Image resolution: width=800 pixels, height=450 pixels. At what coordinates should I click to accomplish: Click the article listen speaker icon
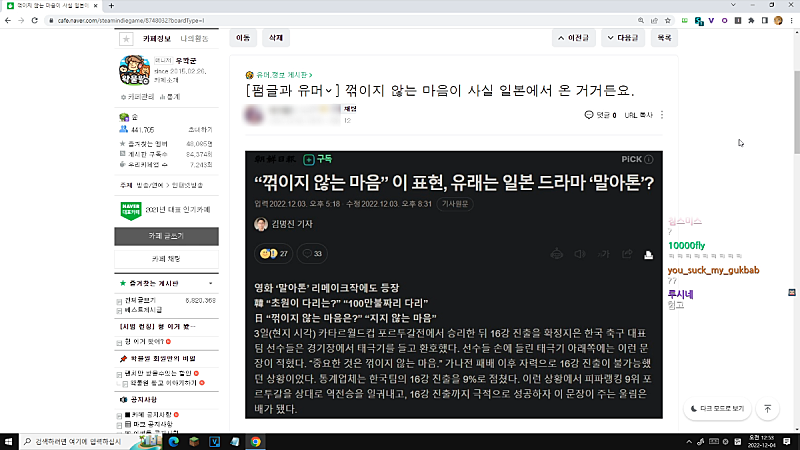point(580,254)
